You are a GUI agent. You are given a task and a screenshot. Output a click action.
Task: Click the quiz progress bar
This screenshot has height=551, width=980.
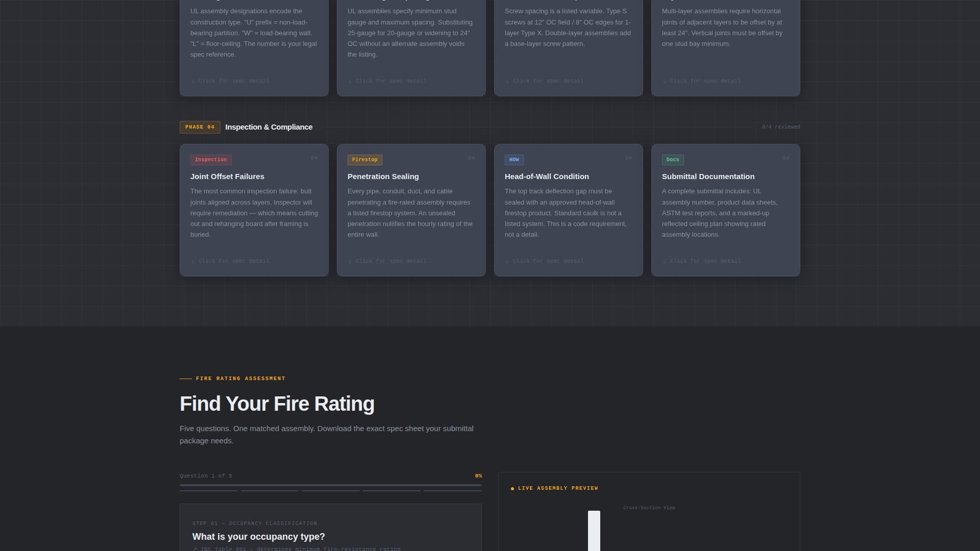point(331,485)
